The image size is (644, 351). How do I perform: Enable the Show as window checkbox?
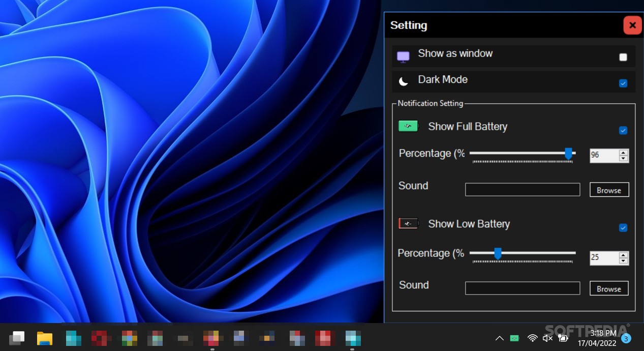pyautogui.click(x=623, y=57)
